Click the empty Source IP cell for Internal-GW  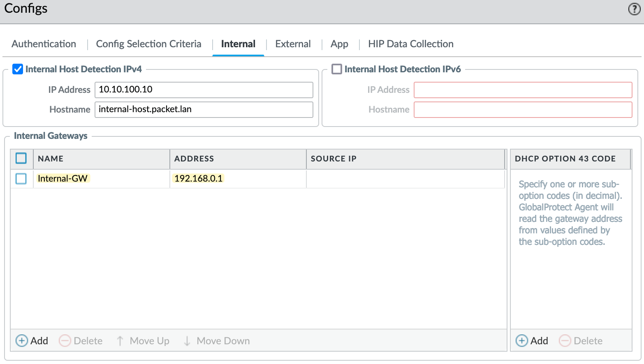tap(405, 179)
